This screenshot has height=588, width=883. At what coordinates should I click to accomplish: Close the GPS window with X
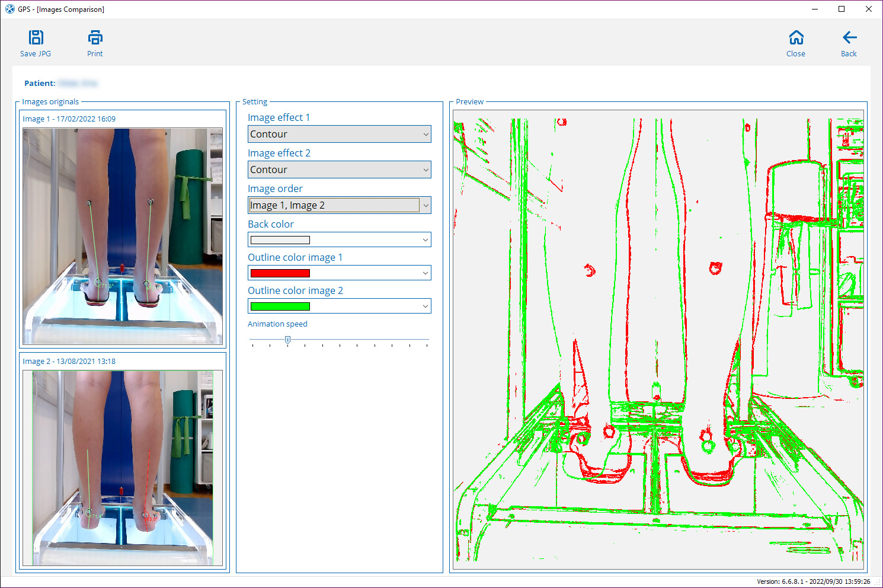point(869,9)
